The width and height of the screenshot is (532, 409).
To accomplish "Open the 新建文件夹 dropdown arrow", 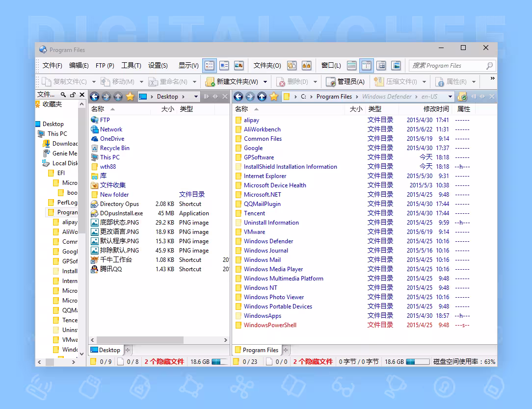I will tap(265, 82).
